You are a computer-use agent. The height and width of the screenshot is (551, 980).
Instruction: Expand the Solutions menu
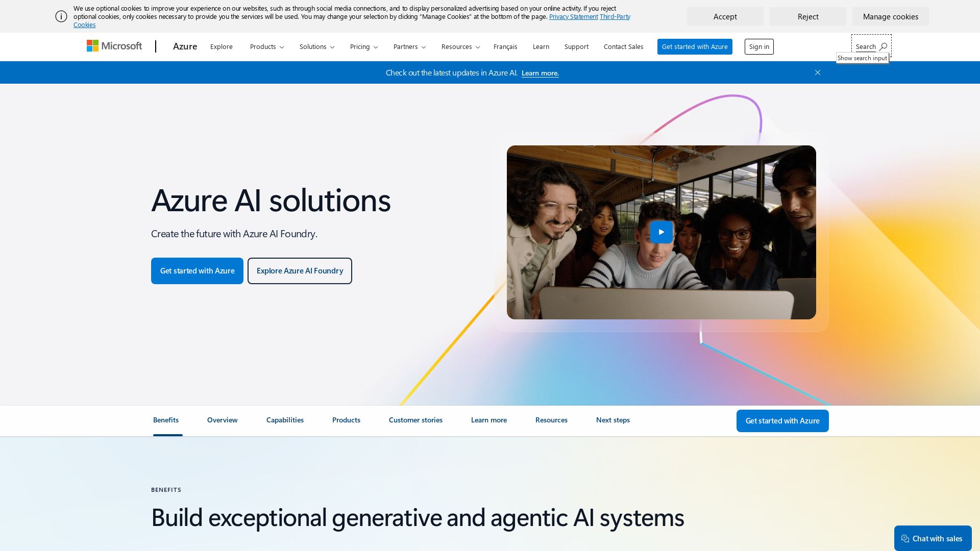click(316, 46)
